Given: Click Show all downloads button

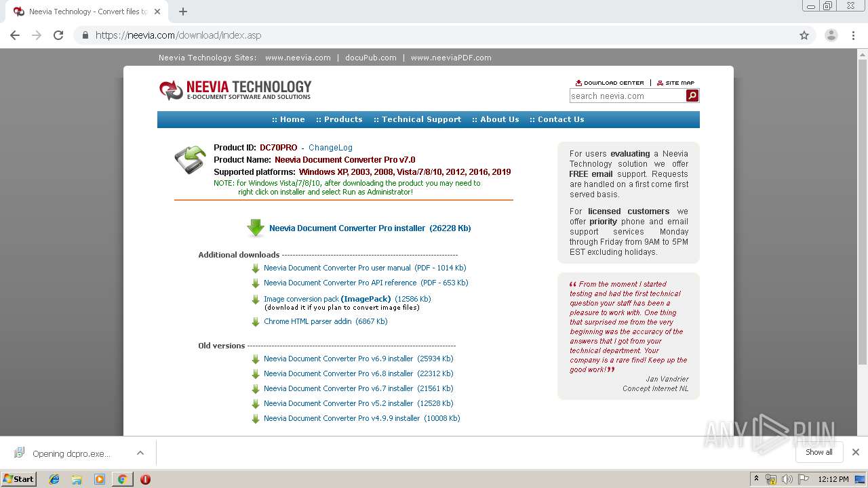Looking at the screenshot, I should tap(819, 453).
